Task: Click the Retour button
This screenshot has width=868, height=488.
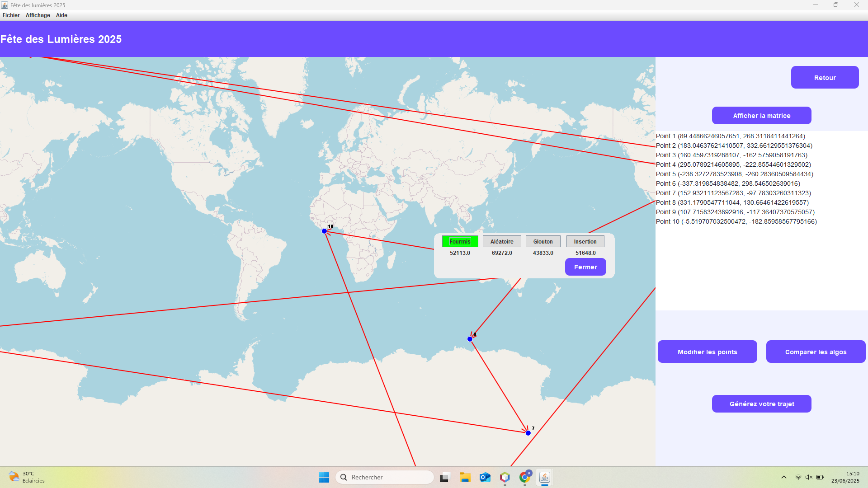Action: [x=825, y=77]
